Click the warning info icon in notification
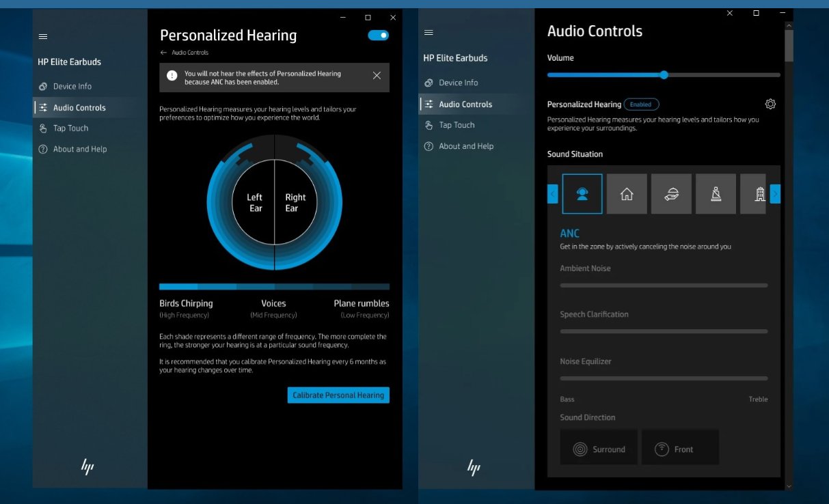829x504 pixels. (x=172, y=76)
